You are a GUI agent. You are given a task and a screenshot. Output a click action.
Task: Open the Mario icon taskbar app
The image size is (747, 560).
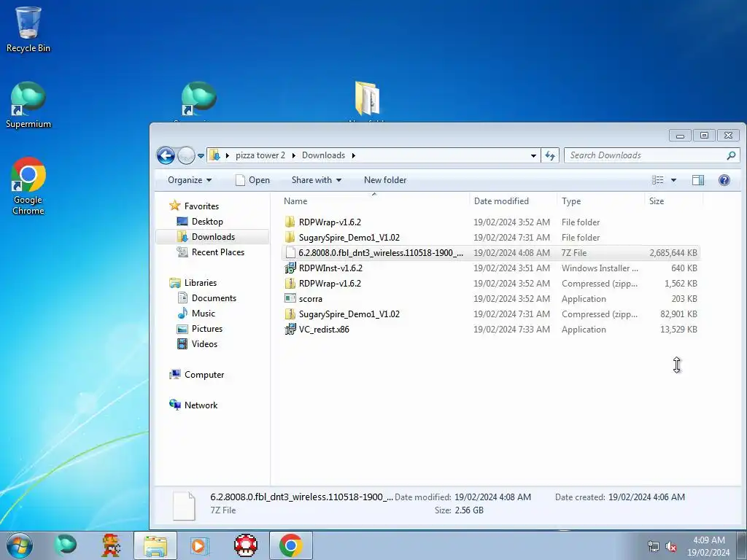coord(111,545)
